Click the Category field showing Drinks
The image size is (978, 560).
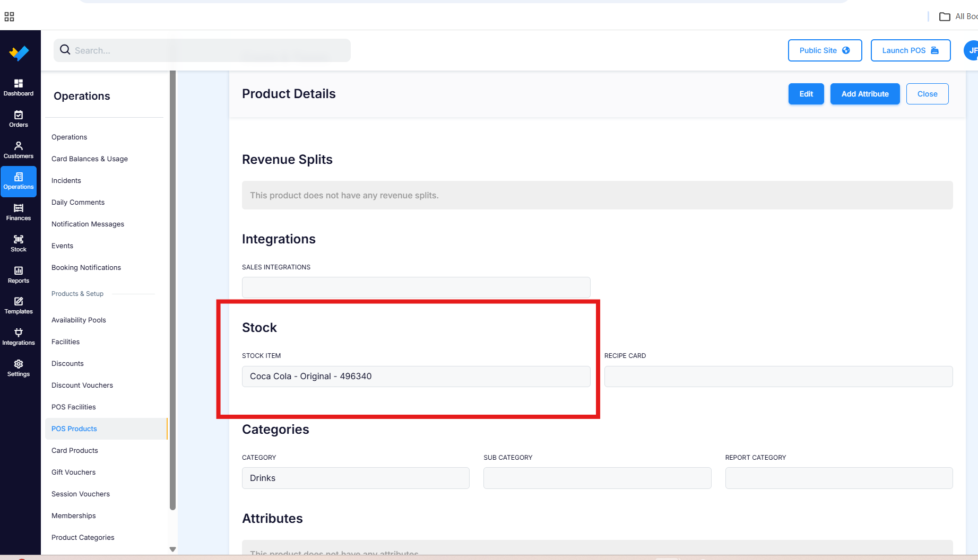[x=356, y=478]
